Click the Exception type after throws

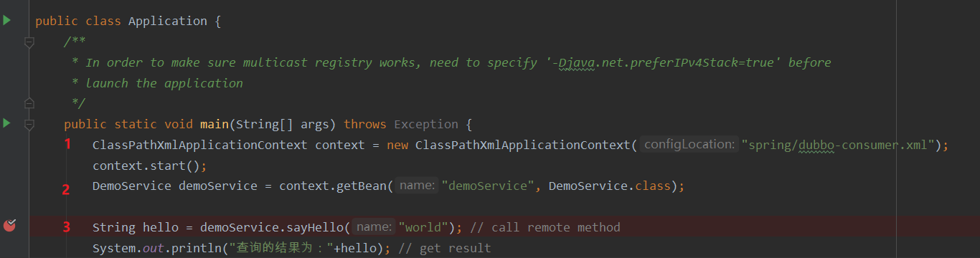click(426, 124)
